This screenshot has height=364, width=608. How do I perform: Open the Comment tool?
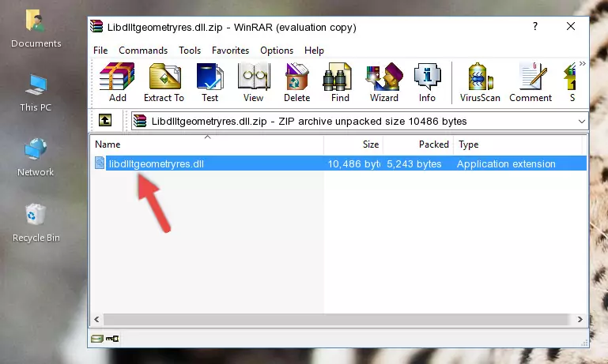click(x=531, y=82)
